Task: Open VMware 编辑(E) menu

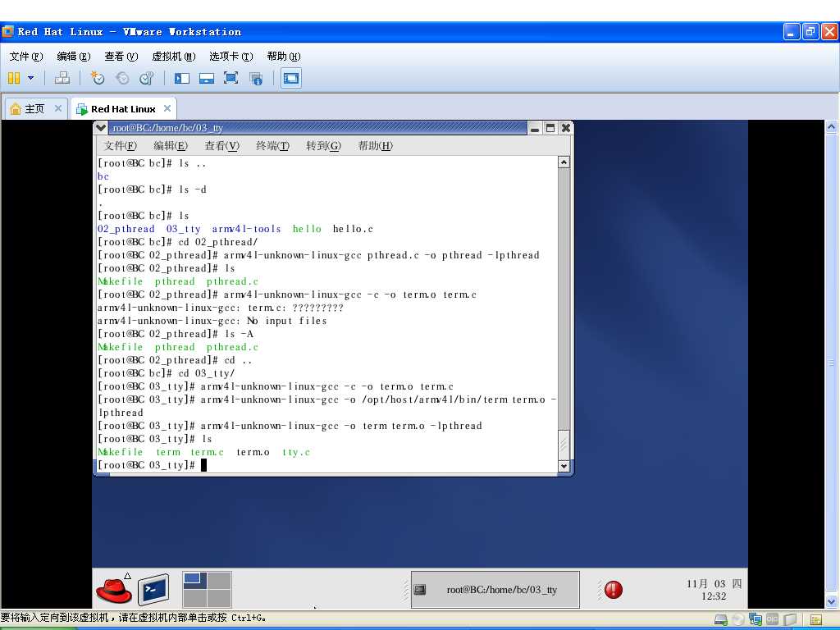Action: (x=73, y=57)
